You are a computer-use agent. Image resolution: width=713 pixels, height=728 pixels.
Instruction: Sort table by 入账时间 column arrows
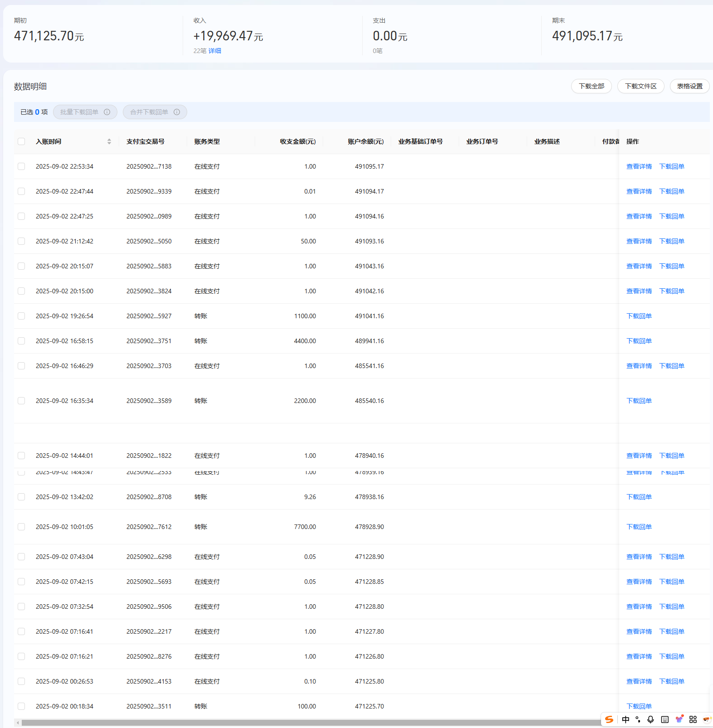[109, 141]
